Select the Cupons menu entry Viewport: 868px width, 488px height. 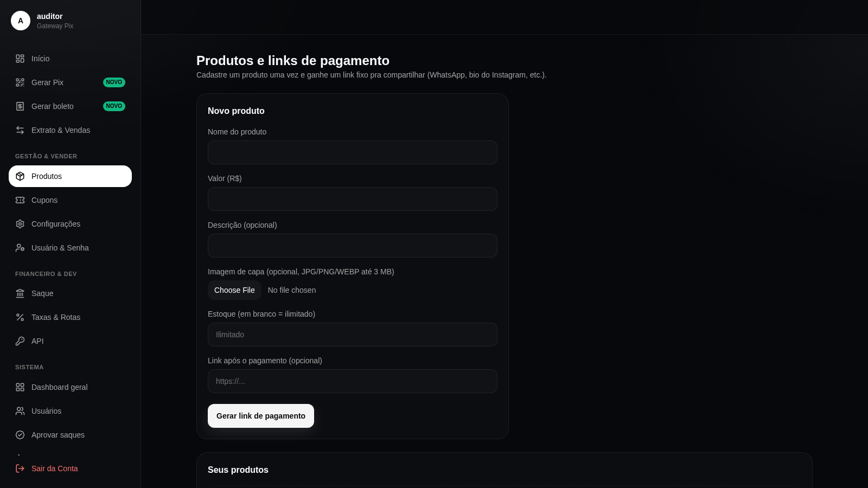(70, 200)
